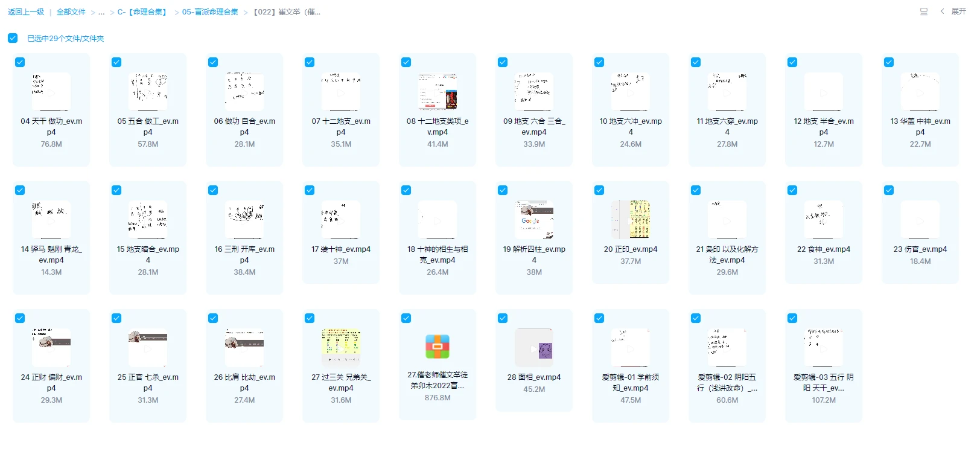Click the 已选中29个文件/文件夹 label
This screenshot has height=451, width=980.
[66, 38]
